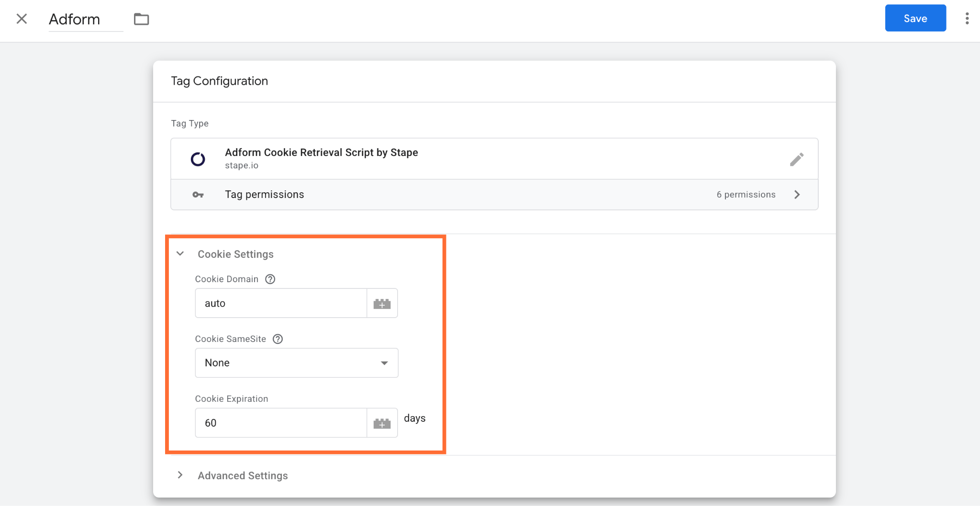Insert variable into Cookie Expiration field
980x506 pixels.
pyautogui.click(x=382, y=423)
